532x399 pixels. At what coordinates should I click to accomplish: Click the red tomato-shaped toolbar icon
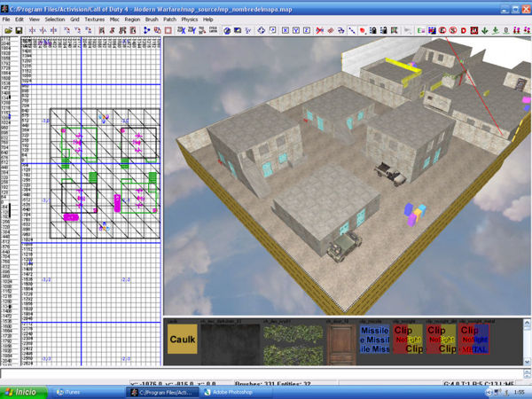tap(363, 30)
